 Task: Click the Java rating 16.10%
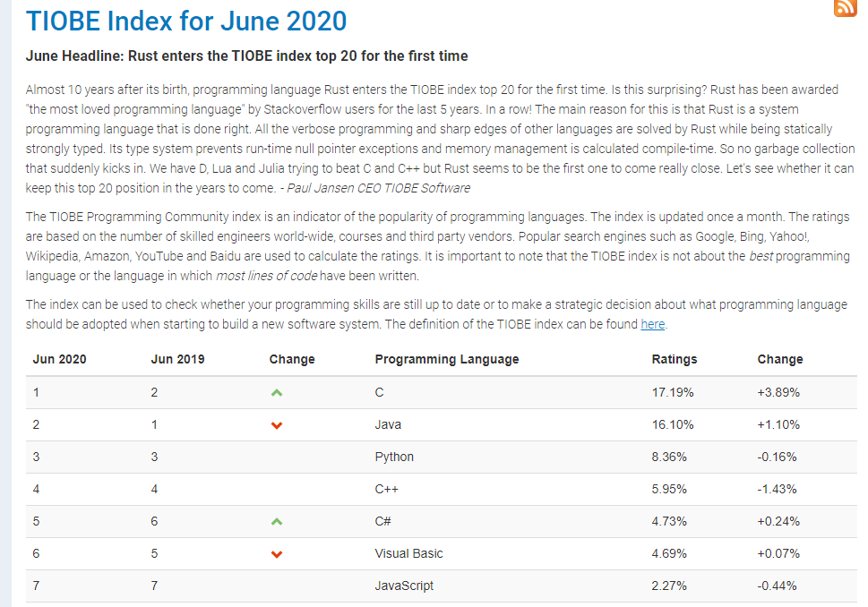[673, 424]
